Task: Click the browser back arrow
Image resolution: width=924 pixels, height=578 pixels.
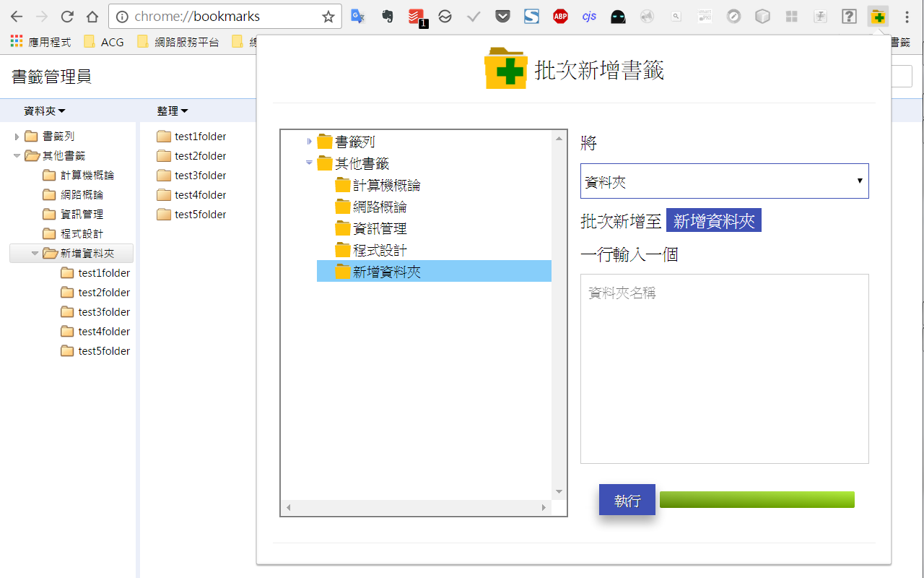Action: tap(17, 17)
